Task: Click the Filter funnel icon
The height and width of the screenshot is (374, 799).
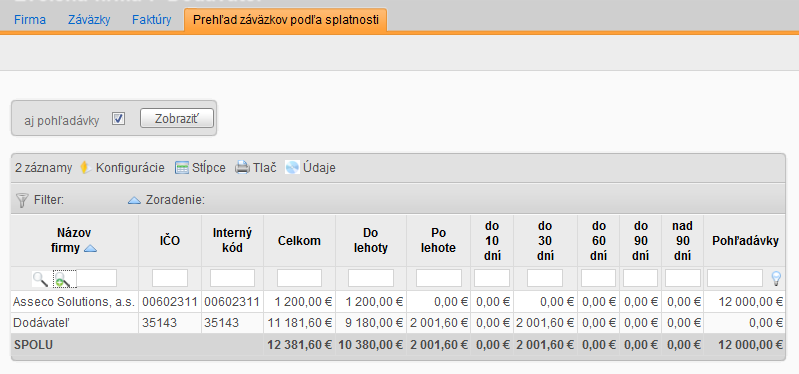Action: [x=22, y=200]
